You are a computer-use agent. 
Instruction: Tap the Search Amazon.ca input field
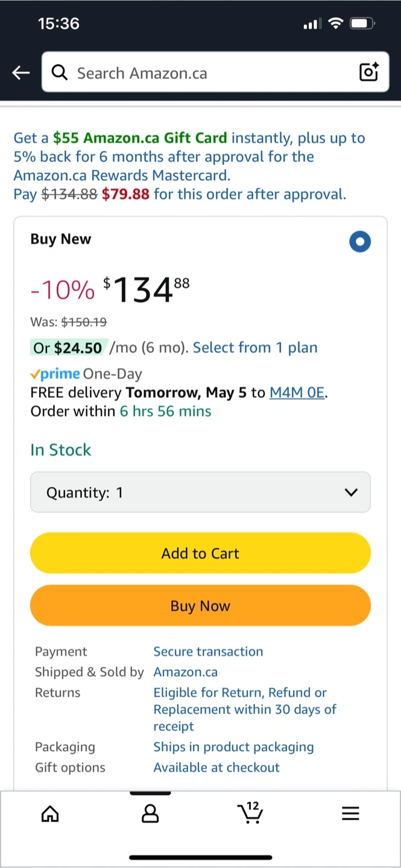click(x=211, y=73)
